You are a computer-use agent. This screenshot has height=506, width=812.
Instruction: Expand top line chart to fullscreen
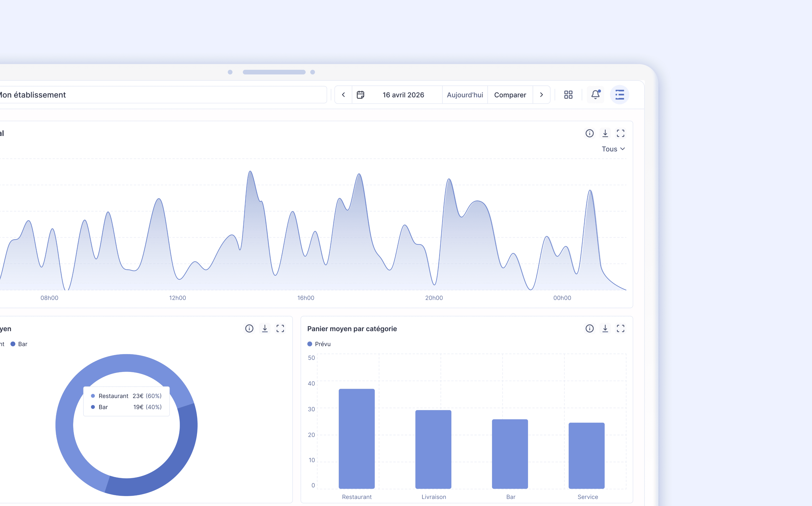pos(620,133)
